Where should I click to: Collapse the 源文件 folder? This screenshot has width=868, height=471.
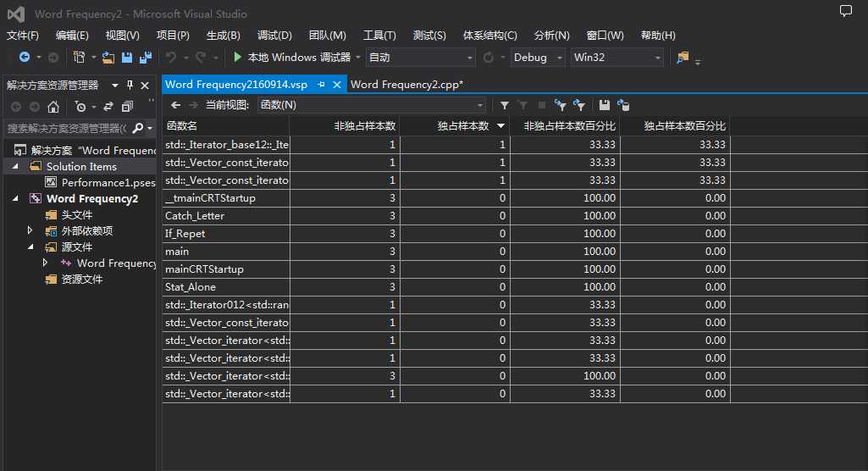(30, 247)
